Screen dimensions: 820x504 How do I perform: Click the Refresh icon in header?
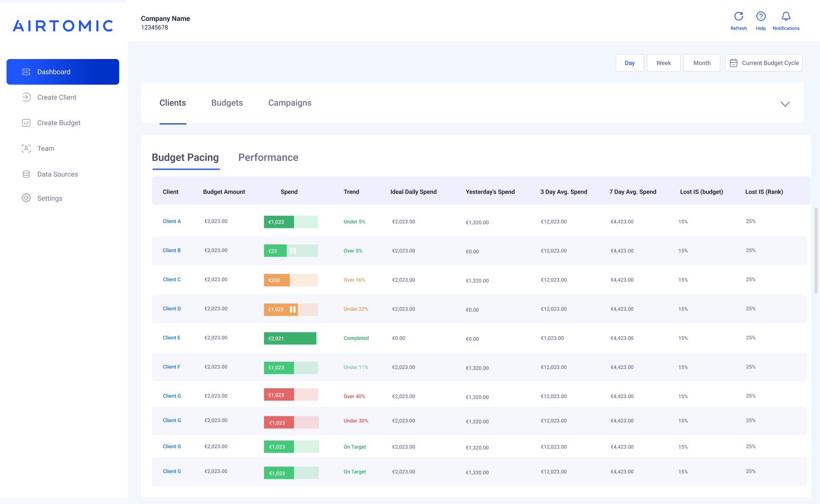point(738,17)
